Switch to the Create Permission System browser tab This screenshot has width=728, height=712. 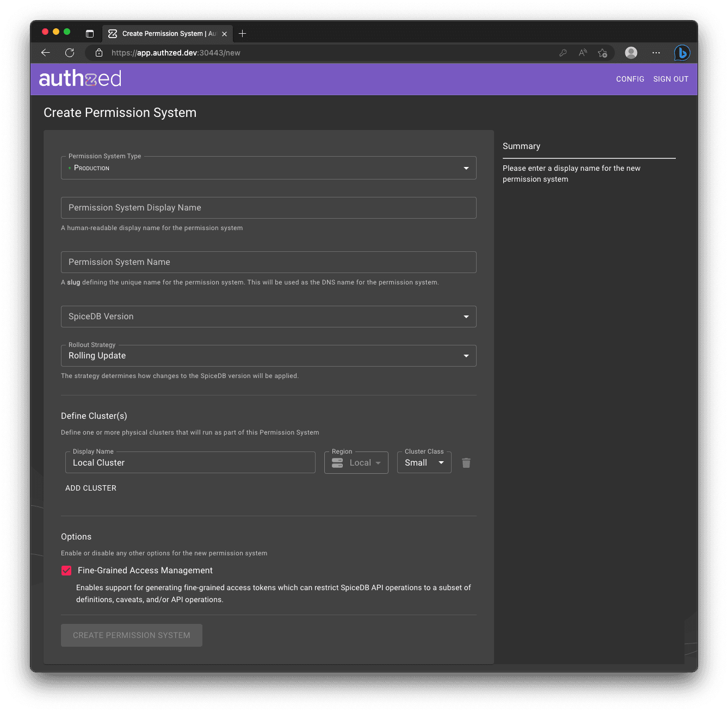click(x=163, y=33)
